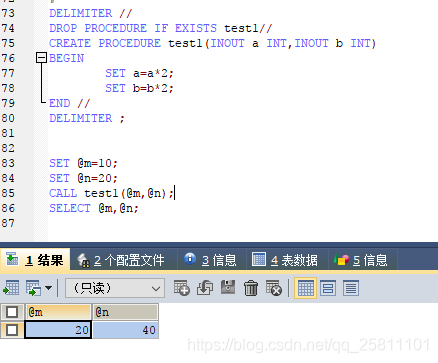Click the cancel changes icon
438x363 pixels.
coord(274,288)
